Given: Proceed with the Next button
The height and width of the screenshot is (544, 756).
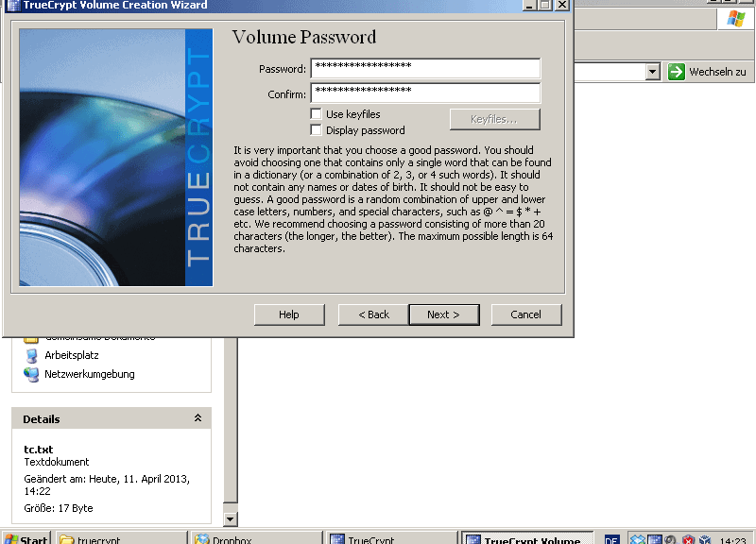Looking at the screenshot, I should tap(444, 314).
